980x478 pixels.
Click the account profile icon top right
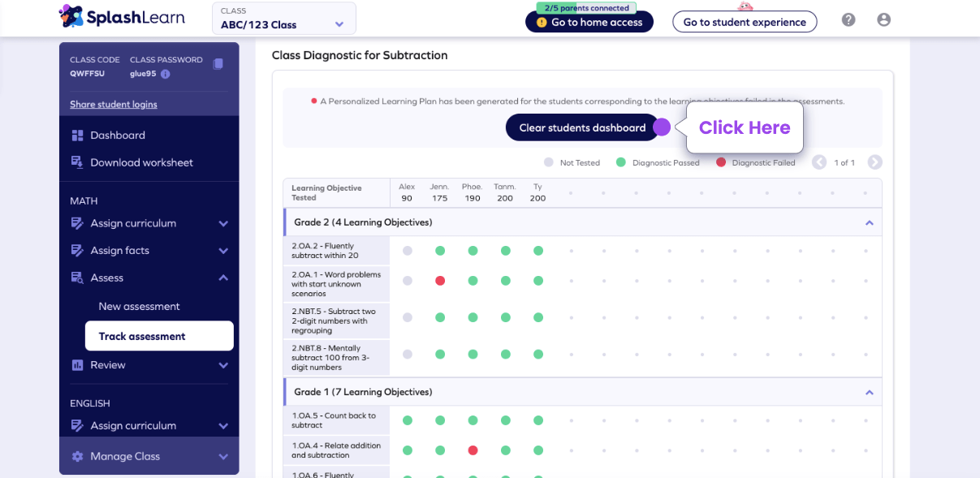(883, 19)
